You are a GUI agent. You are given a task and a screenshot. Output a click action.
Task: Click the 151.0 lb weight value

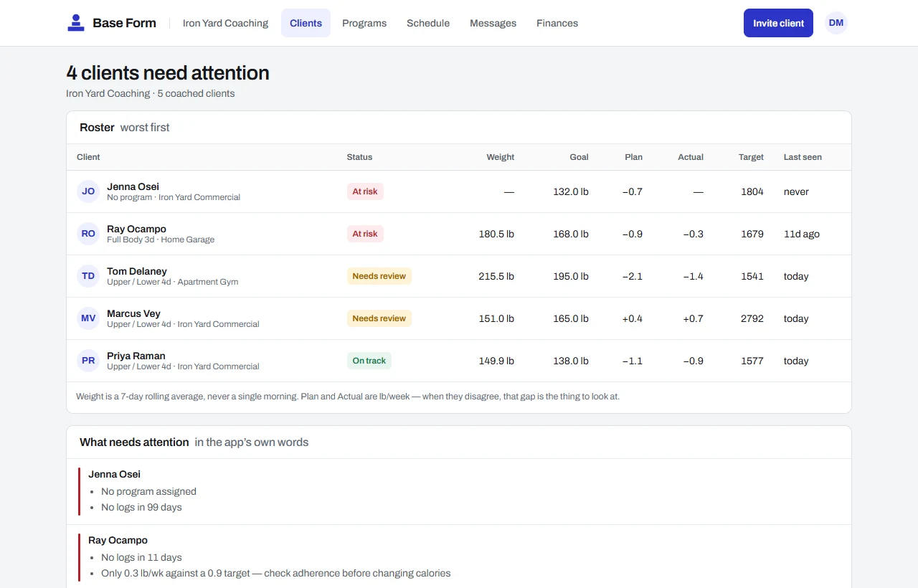coord(496,318)
